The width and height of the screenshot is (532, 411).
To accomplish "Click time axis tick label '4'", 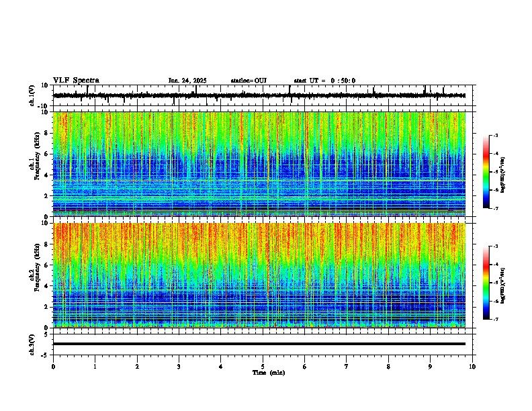I will (x=221, y=367).
